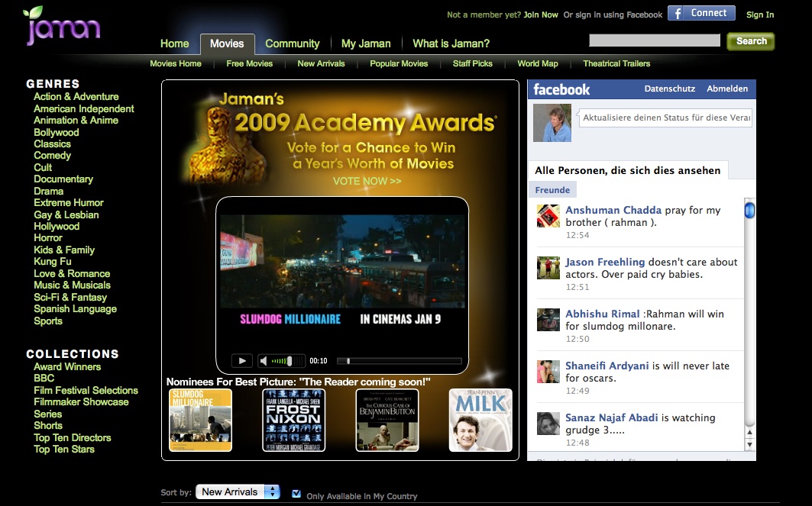
Task: Click the Facebook Connect button
Action: pos(701,13)
